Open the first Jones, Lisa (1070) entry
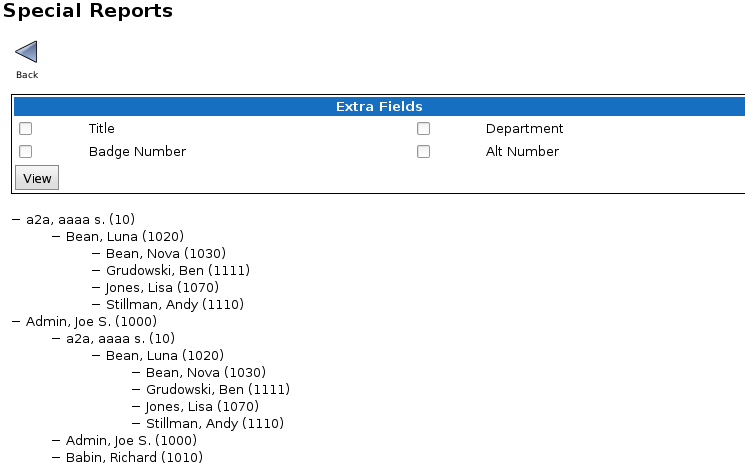 (162, 287)
